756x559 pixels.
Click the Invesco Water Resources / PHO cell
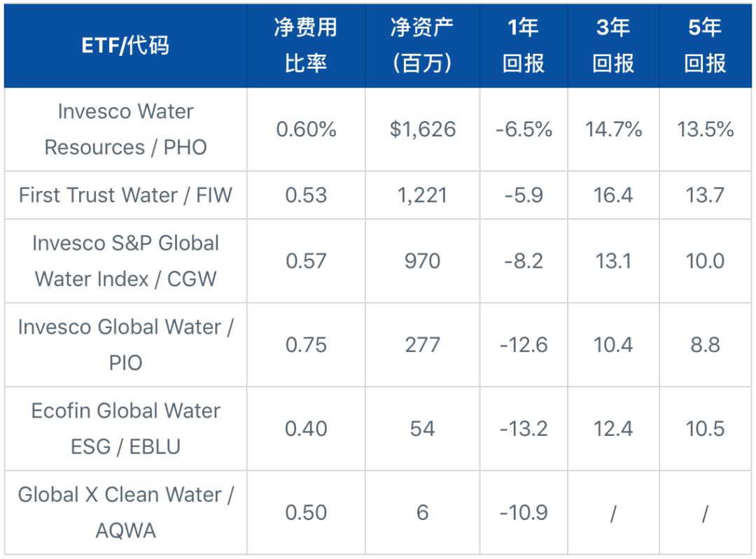[125, 129]
